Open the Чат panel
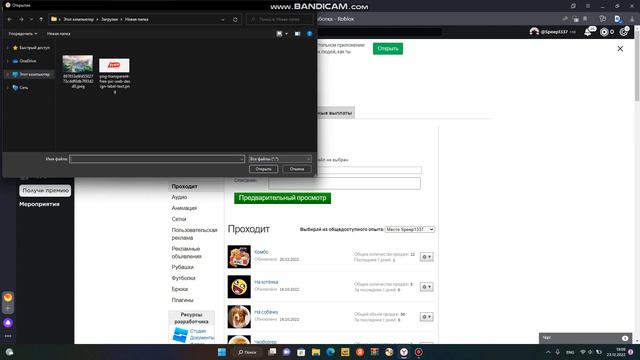 click(x=584, y=338)
